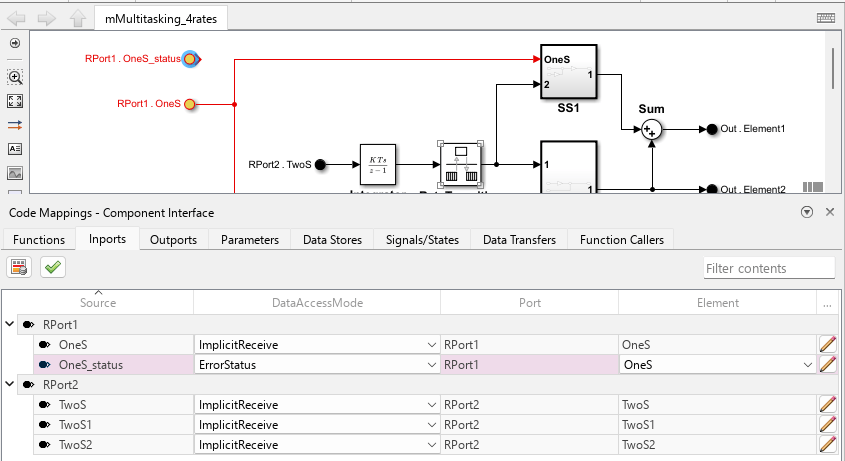
Task: Switch to the Data Transfers tab
Action: [x=519, y=239]
